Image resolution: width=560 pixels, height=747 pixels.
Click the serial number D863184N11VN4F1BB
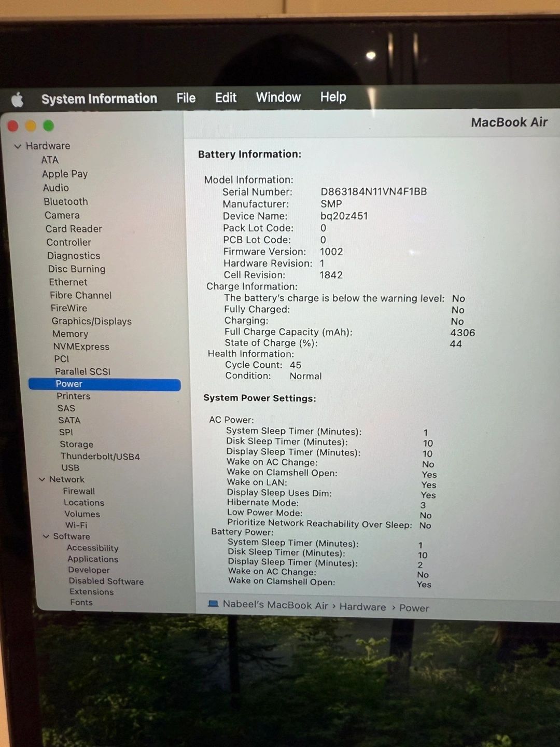click(373, 191)
